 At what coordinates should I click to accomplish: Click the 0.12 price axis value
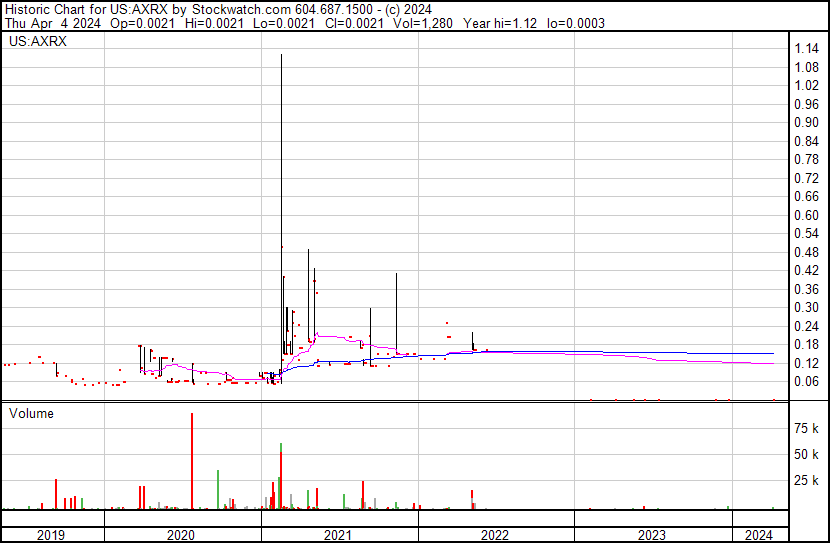click(807, 364)
